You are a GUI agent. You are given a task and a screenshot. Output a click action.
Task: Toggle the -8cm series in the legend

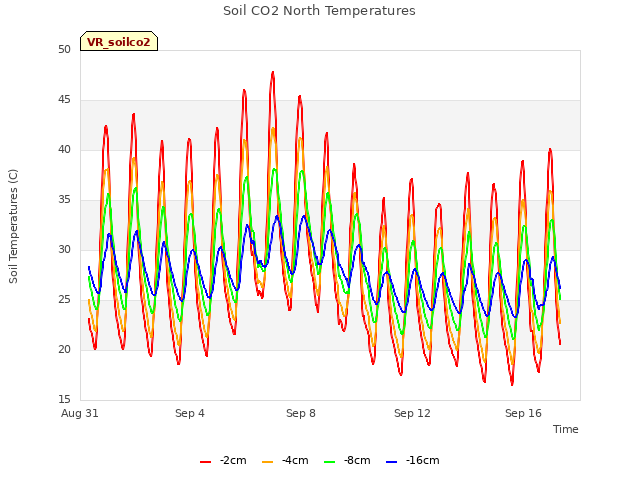click(347, 460)
